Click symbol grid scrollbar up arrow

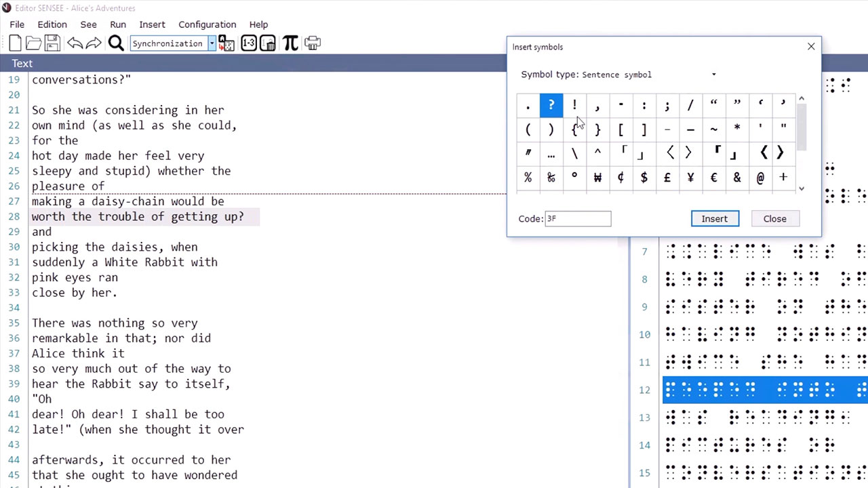pyautogui.click(x=801, y=99)
